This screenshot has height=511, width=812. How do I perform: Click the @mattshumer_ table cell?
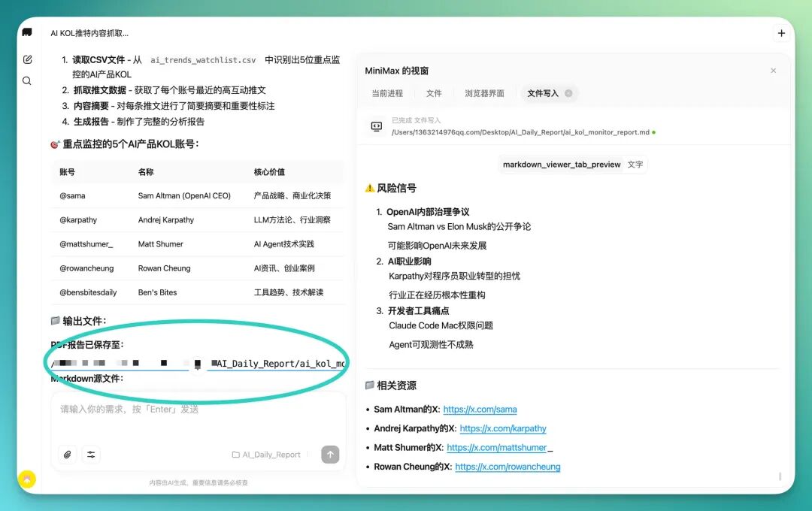[x=86, y=244]
